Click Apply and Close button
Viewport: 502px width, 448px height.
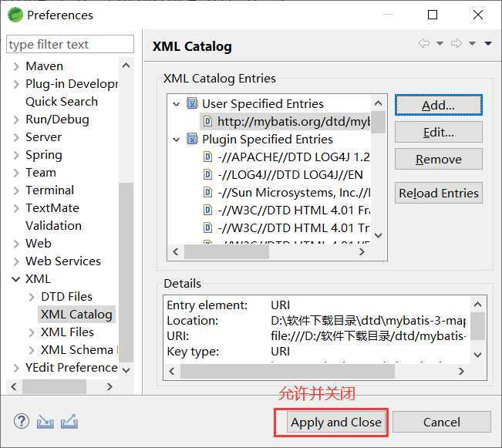[335, 422]
